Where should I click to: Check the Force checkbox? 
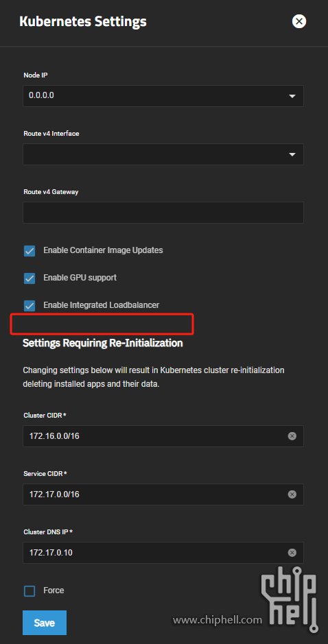[x=30, y=591]
